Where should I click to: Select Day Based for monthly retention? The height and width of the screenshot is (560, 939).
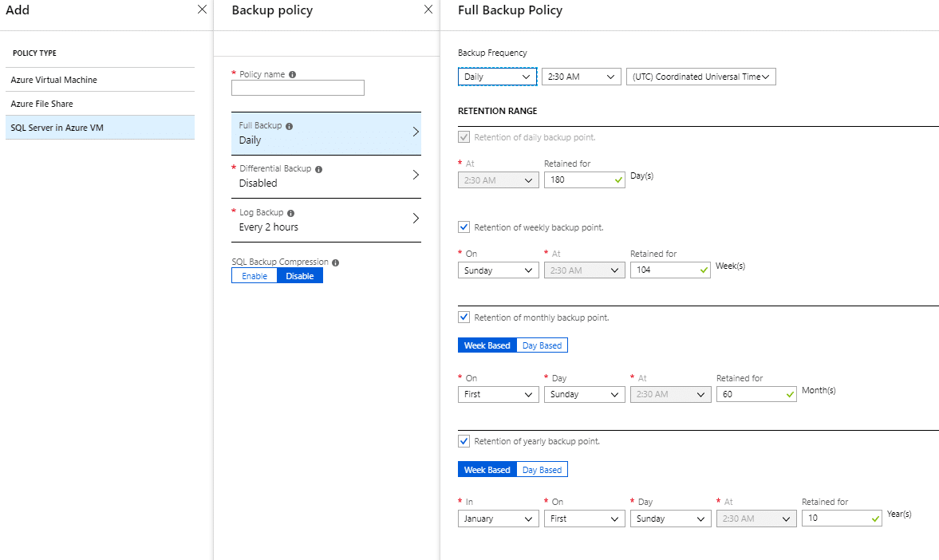coord(542,345)
